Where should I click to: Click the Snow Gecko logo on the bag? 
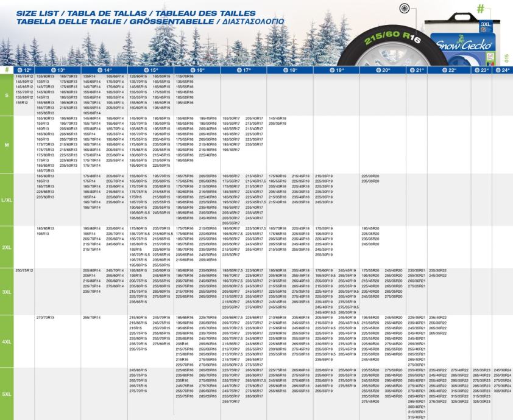[x=464, y=45]
